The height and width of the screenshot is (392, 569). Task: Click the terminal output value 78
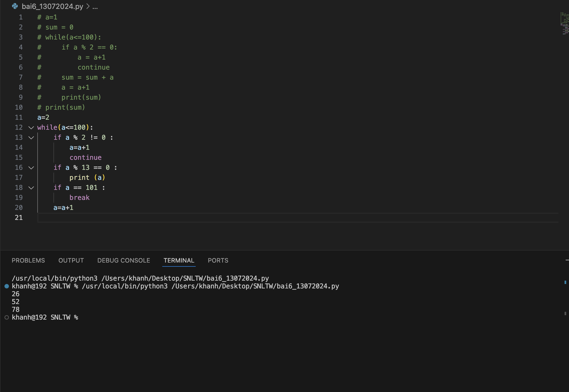point(16,310)
